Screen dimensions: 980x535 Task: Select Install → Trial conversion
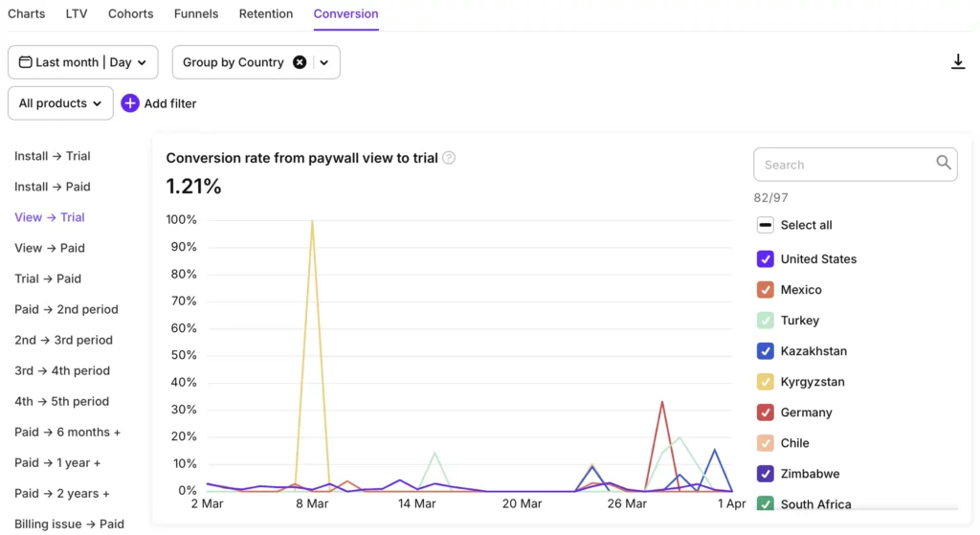[53, 156]
